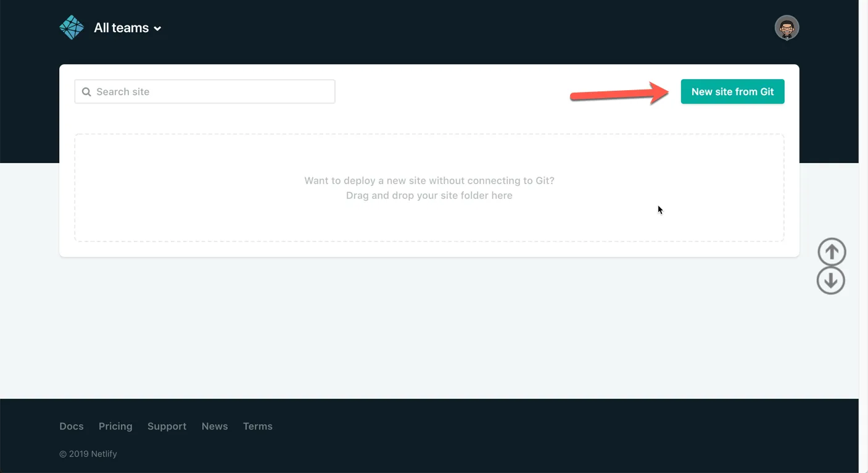Screen dimensions: 868x473
Task: Expand the chevron beside All teams
Action: click(x=157, y=29)
